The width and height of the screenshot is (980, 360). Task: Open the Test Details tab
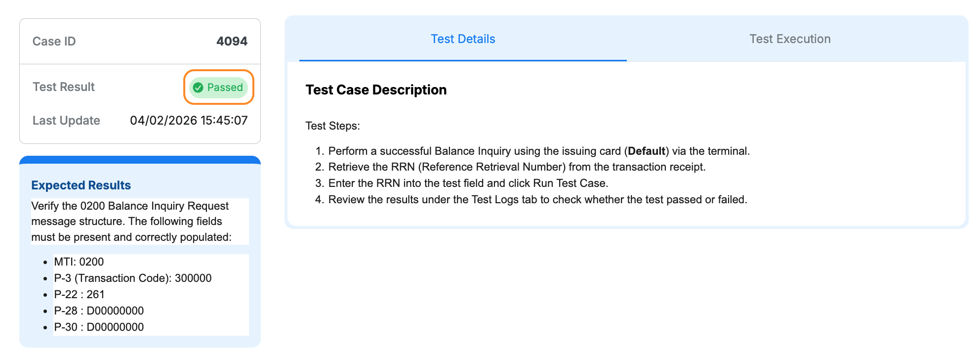462,39
